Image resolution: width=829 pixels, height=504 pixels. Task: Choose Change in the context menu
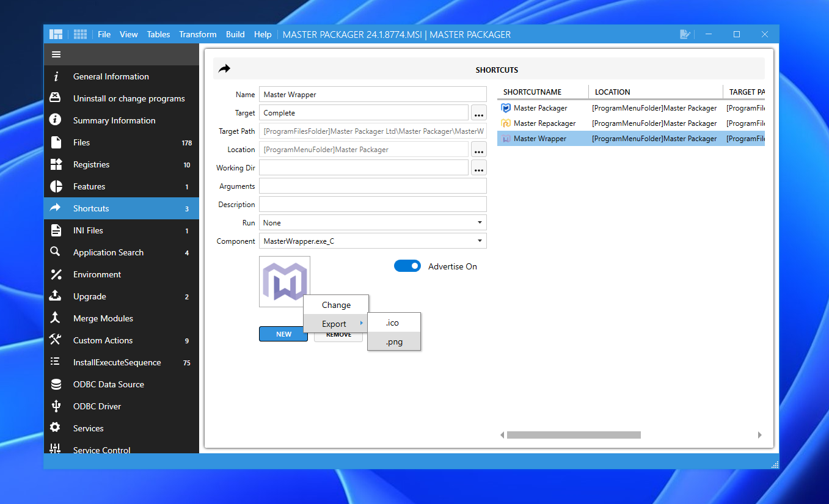pyautogui.click(x=336, y=305)
